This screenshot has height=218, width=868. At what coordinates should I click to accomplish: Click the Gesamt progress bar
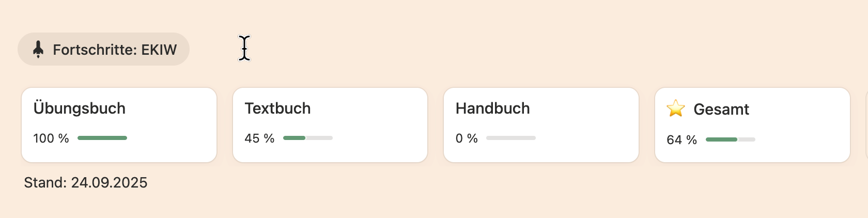(x=730, y=139)
